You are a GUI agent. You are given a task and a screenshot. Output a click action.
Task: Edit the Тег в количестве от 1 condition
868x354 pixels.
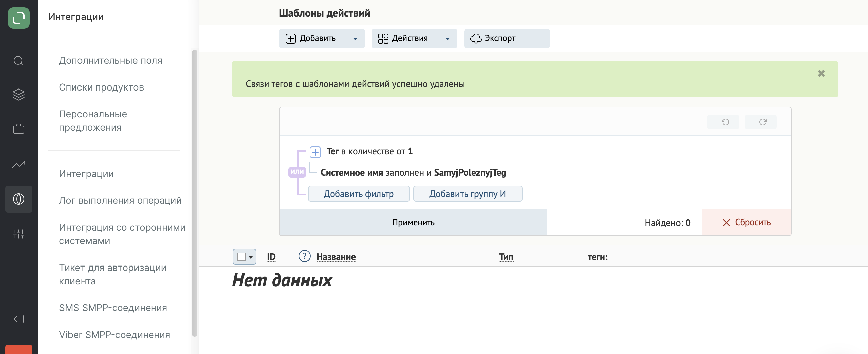[369, 151]
